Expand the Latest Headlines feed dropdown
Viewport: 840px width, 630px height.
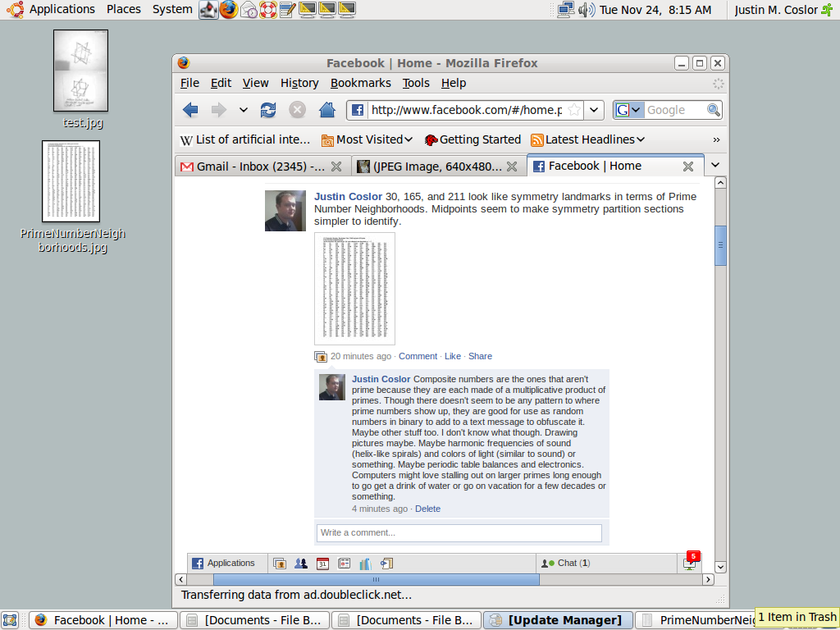(641, 139)
